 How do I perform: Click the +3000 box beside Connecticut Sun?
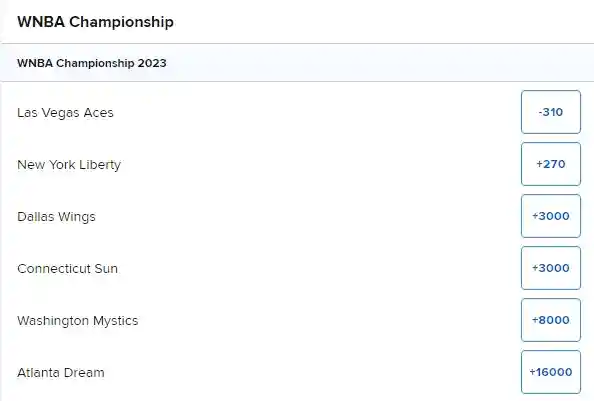pos(551,268)
